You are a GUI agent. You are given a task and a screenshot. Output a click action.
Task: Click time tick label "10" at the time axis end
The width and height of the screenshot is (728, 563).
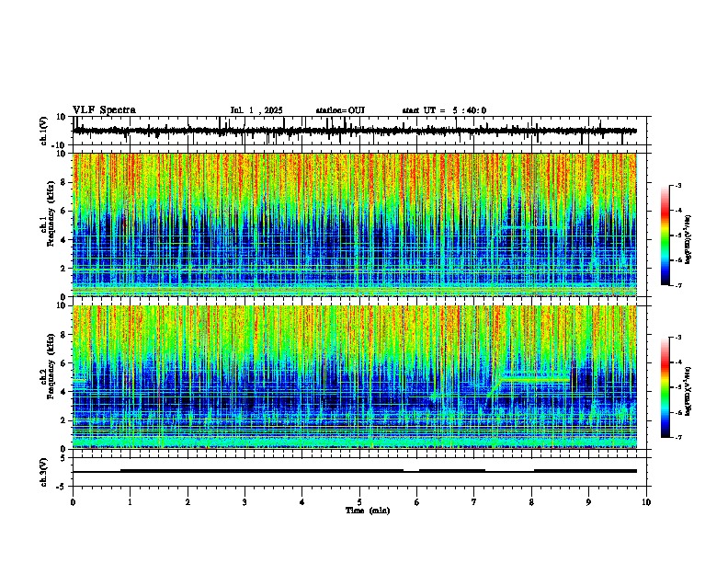tap(646, 502)
